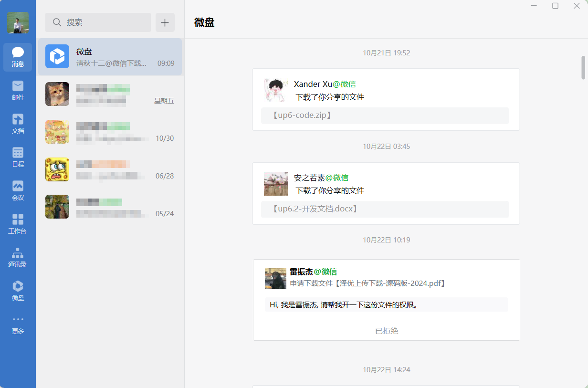Click 申请下载文件【泽优上传下载-源码版-2024.pdf】 text
Screen dimensions: 588x388
(x=368, y=283)
